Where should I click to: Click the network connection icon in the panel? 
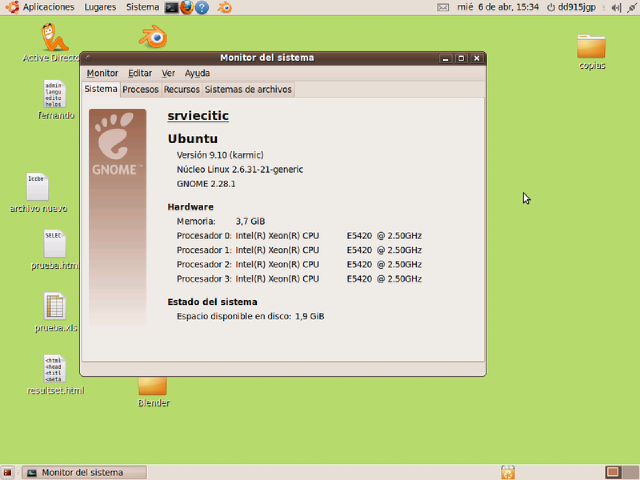coord(632,7)
